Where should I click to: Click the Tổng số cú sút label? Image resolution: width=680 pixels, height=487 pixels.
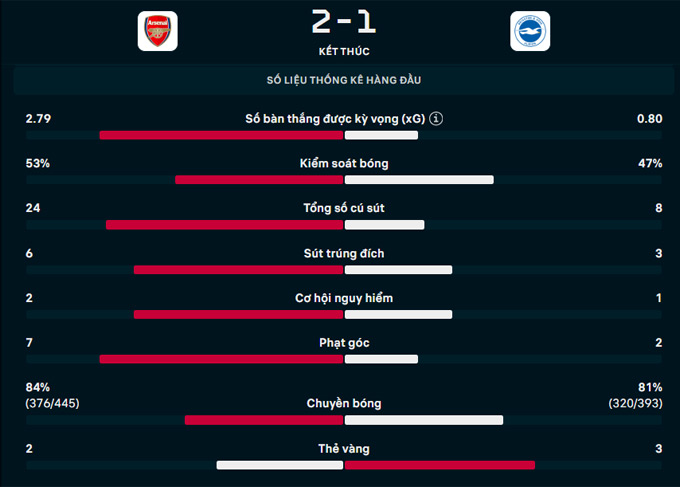point(344,208)
